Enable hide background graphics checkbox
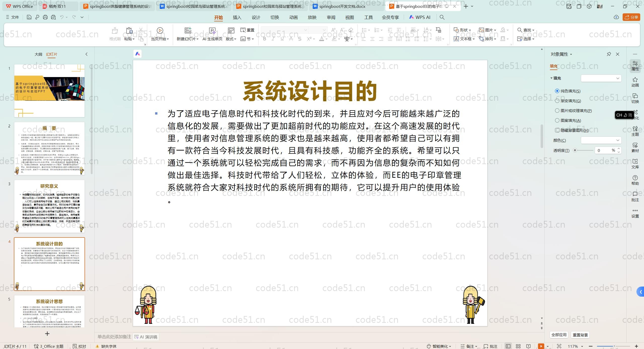The image size is (644, 349). 557,130
